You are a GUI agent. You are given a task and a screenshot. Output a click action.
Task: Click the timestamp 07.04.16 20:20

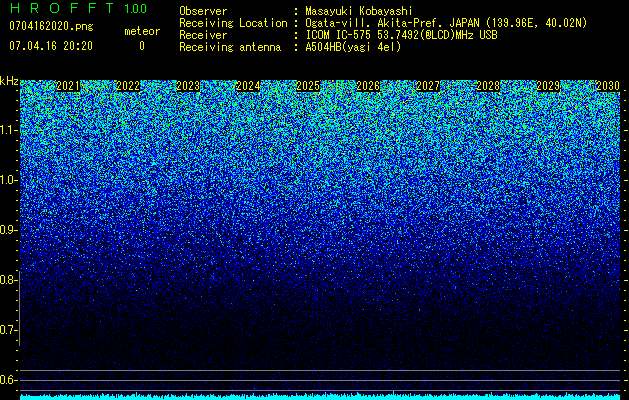tap(51, 46)
